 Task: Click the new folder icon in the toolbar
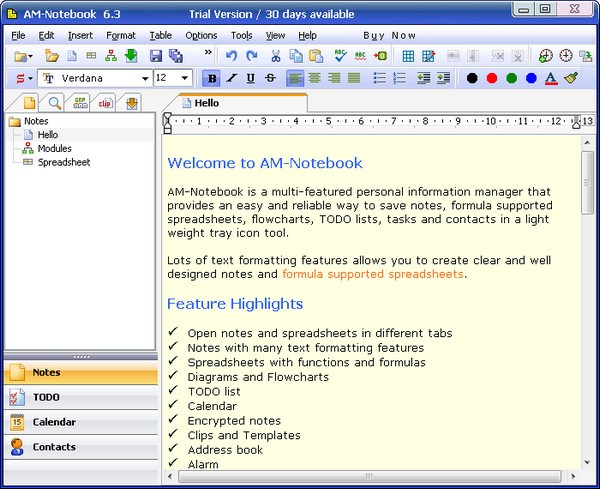click(x=52, y=56)
